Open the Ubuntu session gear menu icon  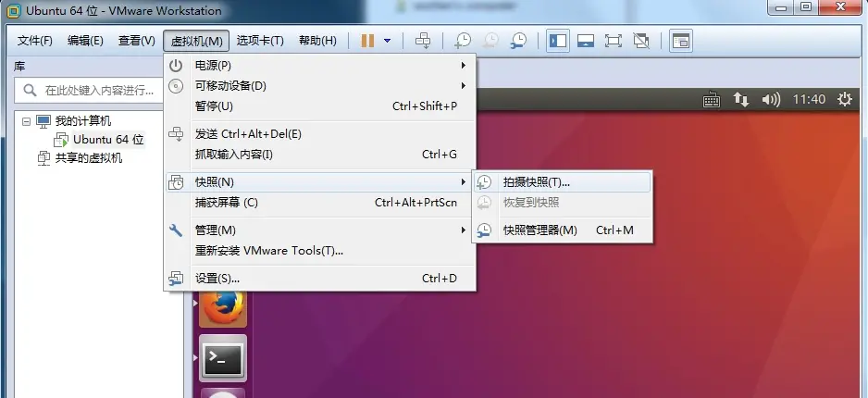point(845,100)
